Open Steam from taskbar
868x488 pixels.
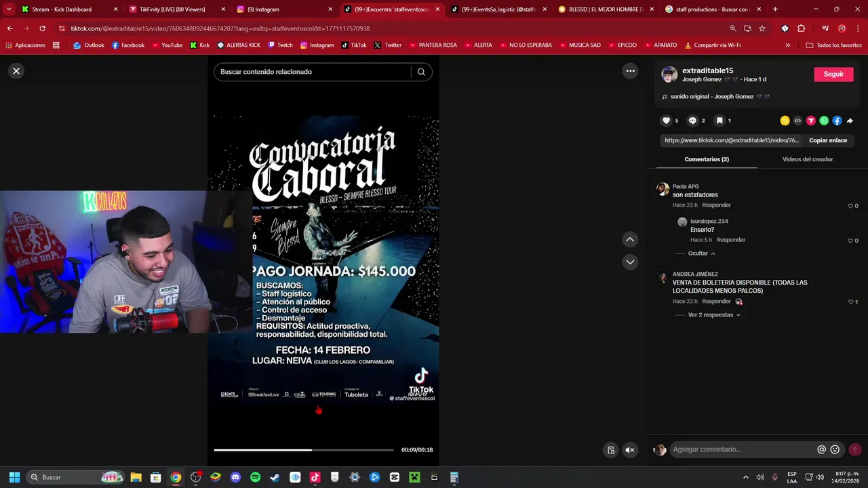pos(275,477)
